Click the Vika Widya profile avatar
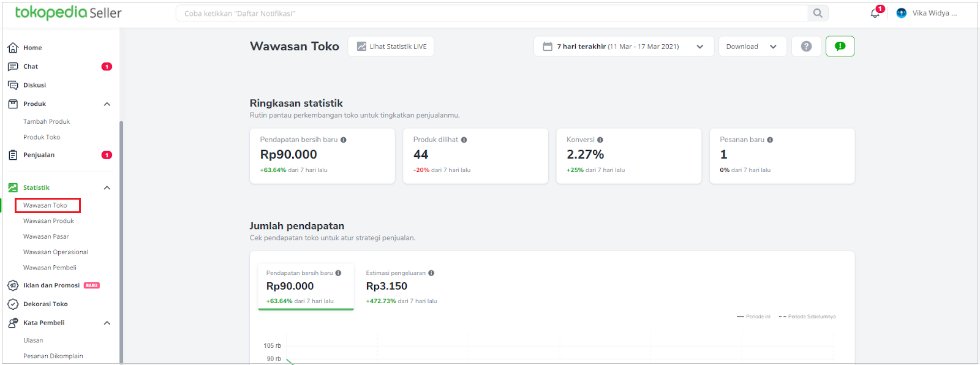 (902, 13)
